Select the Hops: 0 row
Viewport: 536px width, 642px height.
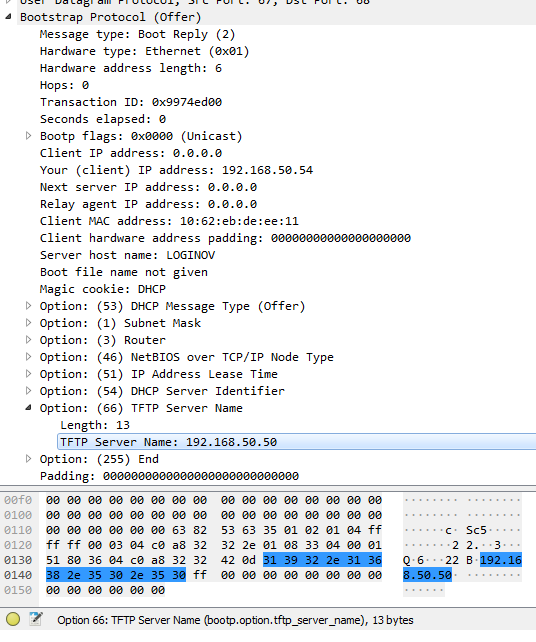pyautogui.click(x=64, y=85)
